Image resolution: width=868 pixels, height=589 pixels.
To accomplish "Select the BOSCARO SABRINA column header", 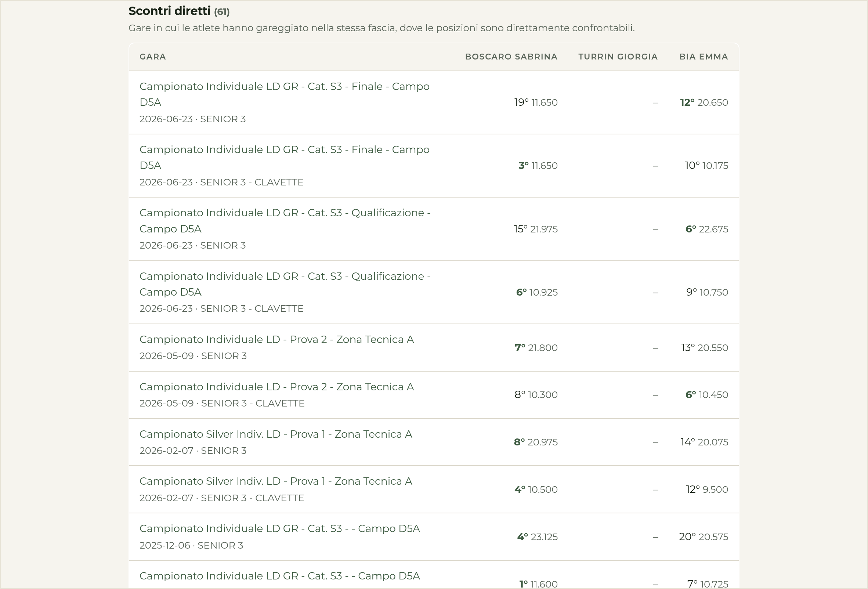I will click(511, 57).
